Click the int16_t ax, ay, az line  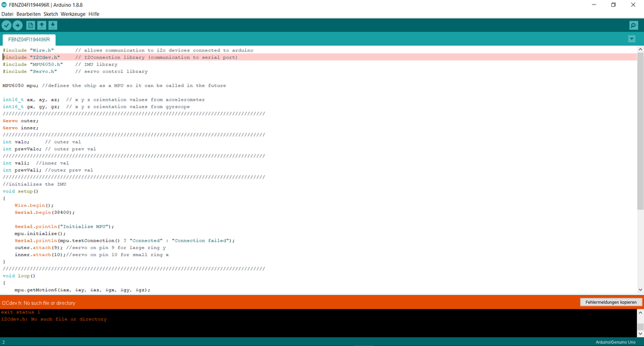[x=104, y=100]
